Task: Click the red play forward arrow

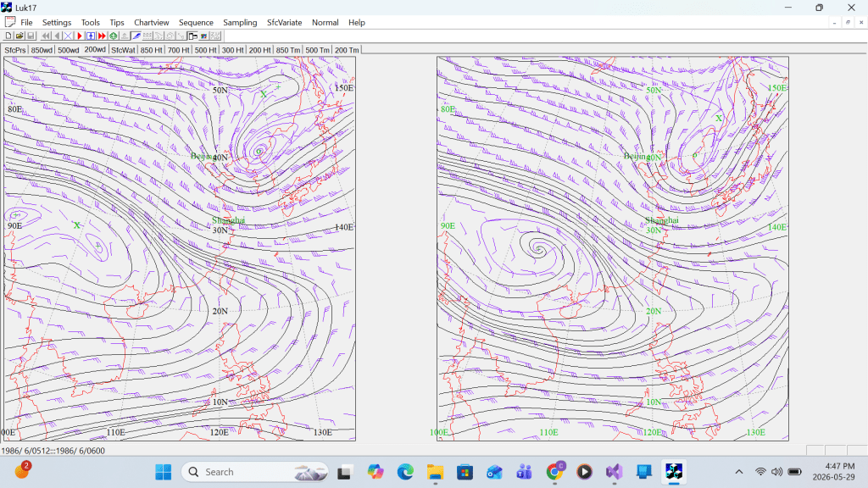Action: 80,36
